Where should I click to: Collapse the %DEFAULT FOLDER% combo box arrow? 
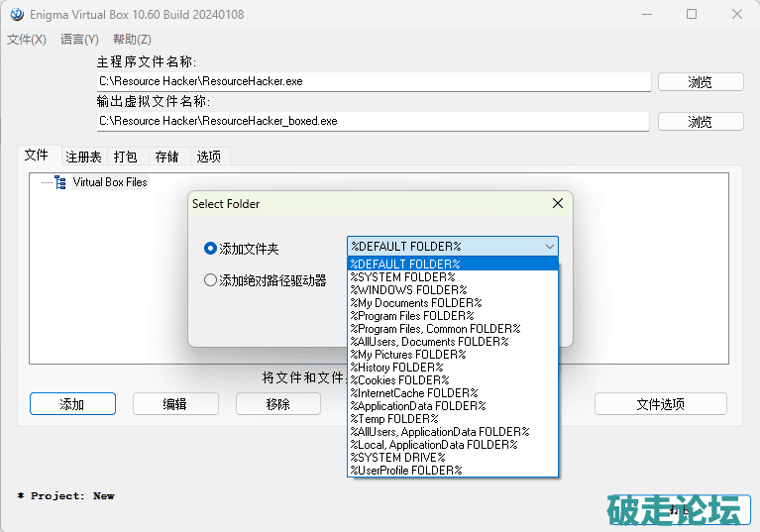[549, 247]
